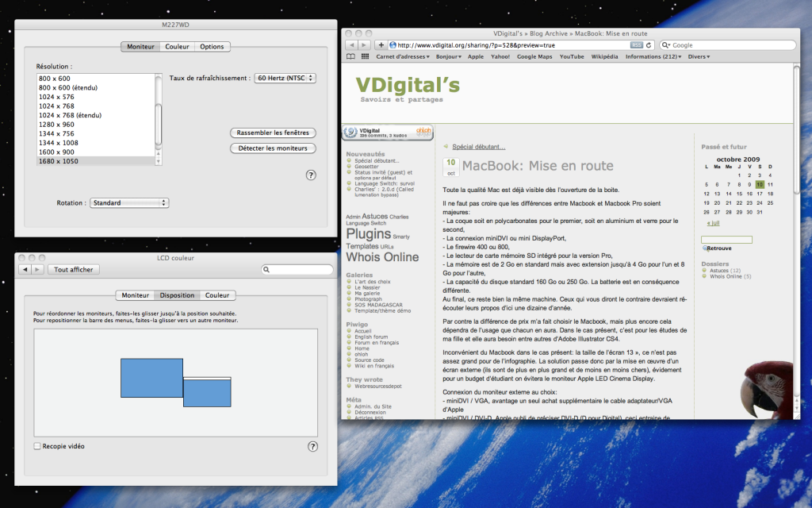Open help in the M227WD window

point(311,175)
